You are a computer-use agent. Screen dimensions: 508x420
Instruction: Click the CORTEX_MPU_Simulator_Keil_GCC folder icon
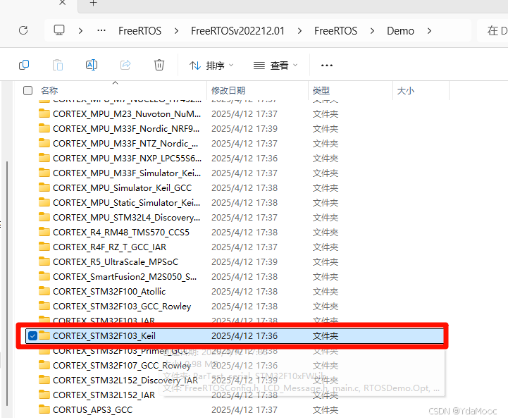44,187
